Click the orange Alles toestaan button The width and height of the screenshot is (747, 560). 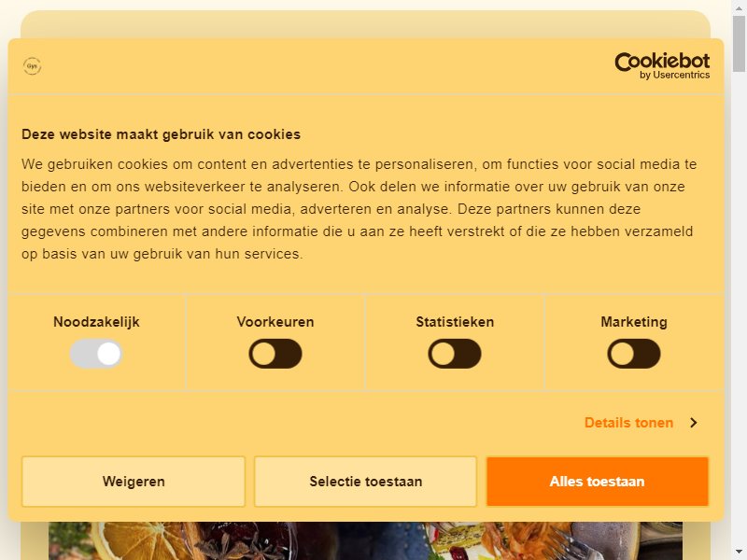[x=598, y=482]
